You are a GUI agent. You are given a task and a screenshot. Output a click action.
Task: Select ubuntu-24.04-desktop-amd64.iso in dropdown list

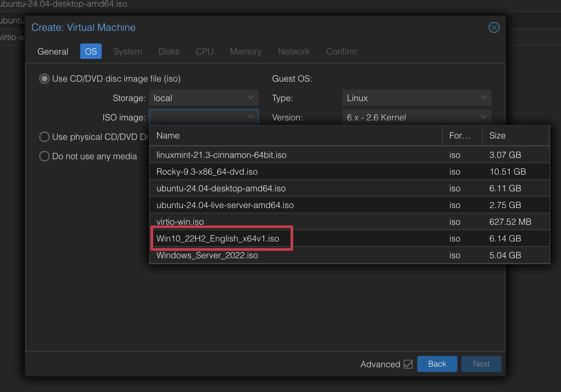point(349,188)
